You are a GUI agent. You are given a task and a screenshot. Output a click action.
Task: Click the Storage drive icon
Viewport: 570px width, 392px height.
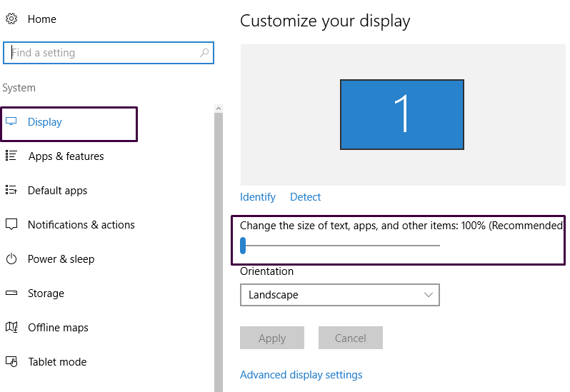pos(11,293)
